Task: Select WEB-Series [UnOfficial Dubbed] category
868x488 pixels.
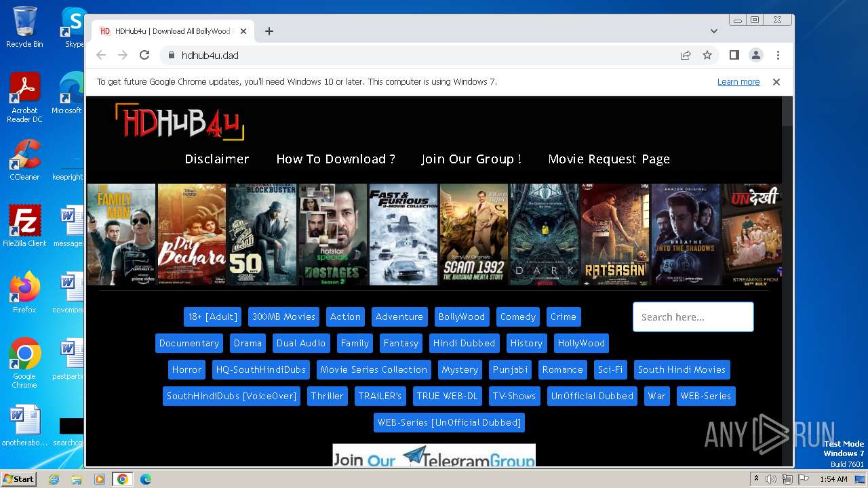Action: click(x=449, y=423)
